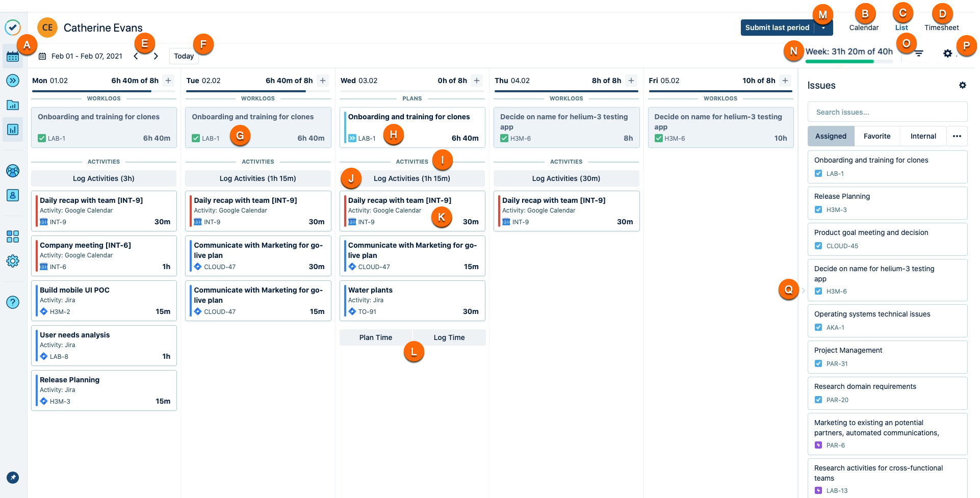Viewport: 980px width, 498px height.
Task: Add entry with plus on Tue 02.02
Action: click(323, 81)
